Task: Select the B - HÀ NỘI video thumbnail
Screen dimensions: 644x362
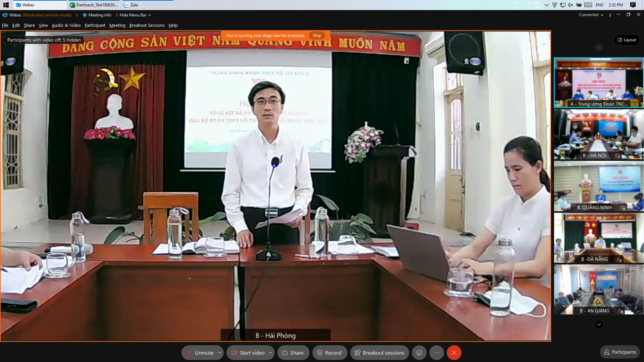Action: click(x=598, y=134)
